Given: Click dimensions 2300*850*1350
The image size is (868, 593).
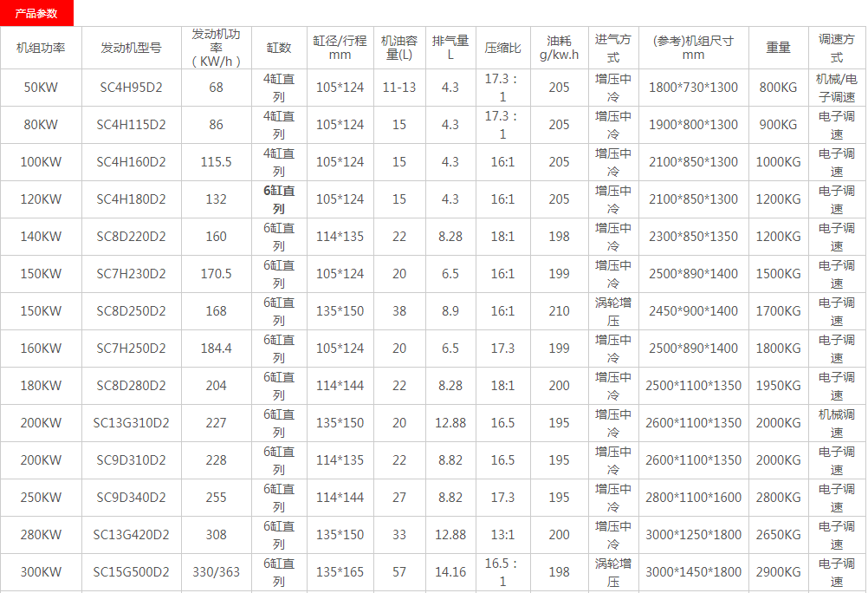Looking at the screenshot, I should [x=693, y=237].
